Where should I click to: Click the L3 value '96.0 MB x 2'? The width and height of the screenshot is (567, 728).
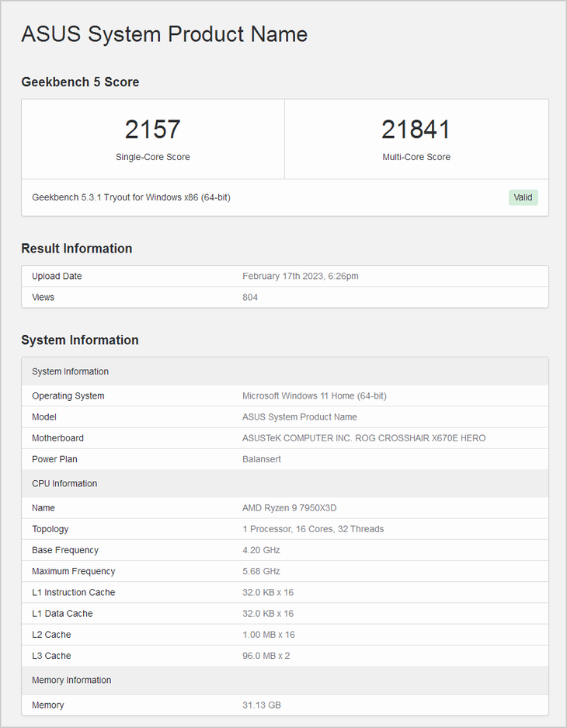266,656
